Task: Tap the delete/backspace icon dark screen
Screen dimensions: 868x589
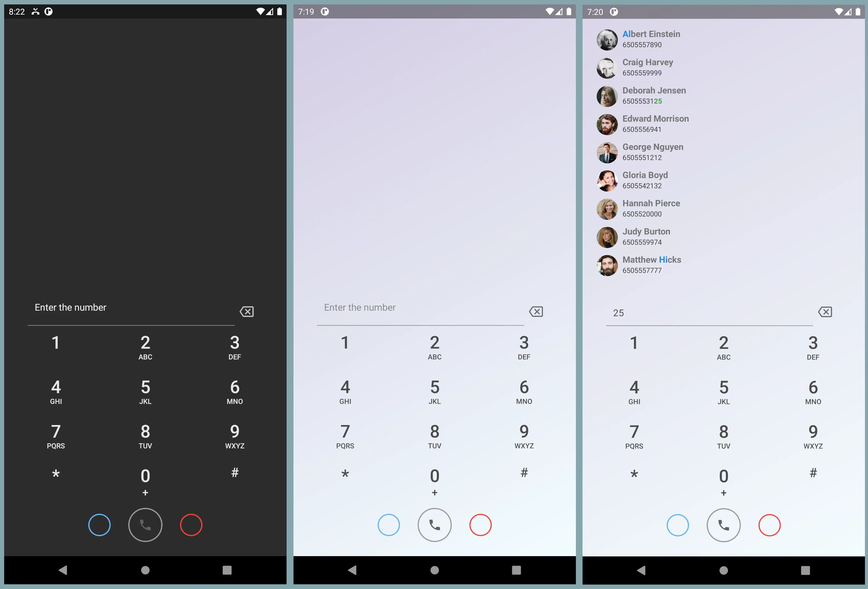Action: [247, 311]
